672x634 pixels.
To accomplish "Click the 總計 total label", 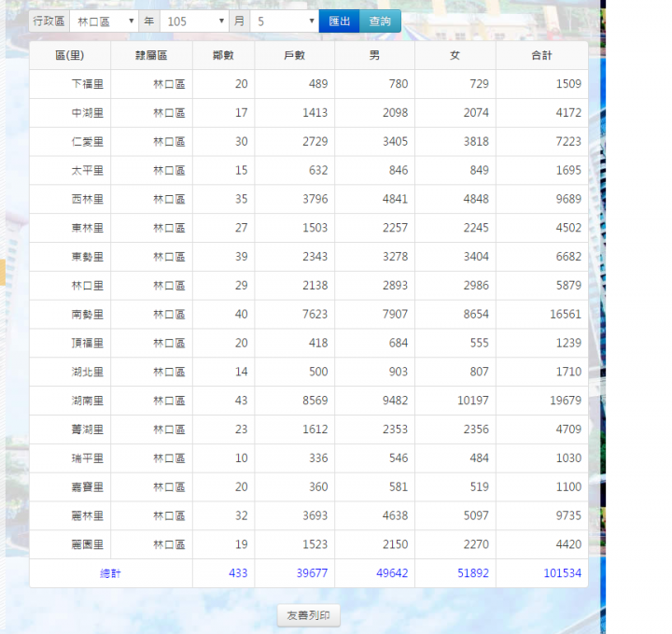I will coord(110,573).
